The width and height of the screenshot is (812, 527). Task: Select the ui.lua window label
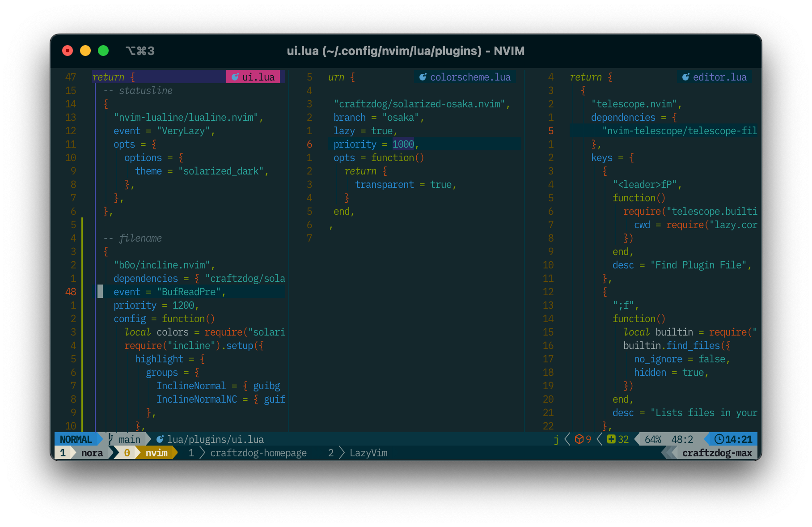253,77
